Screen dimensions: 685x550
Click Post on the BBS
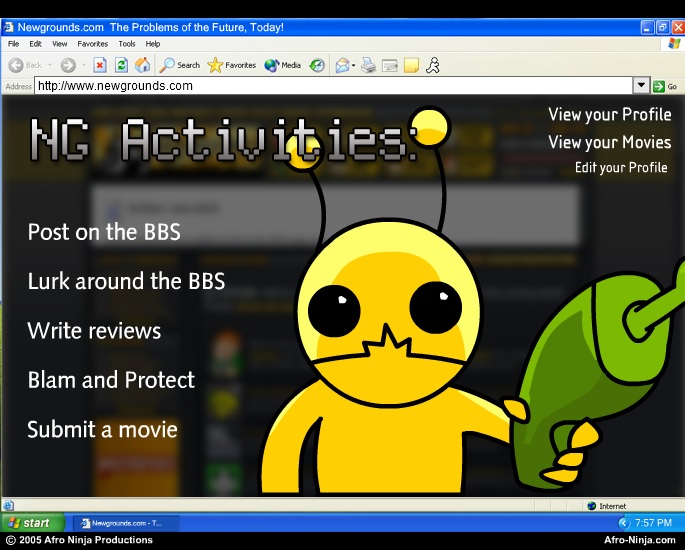pyautogui.click(x=104, y=232)
